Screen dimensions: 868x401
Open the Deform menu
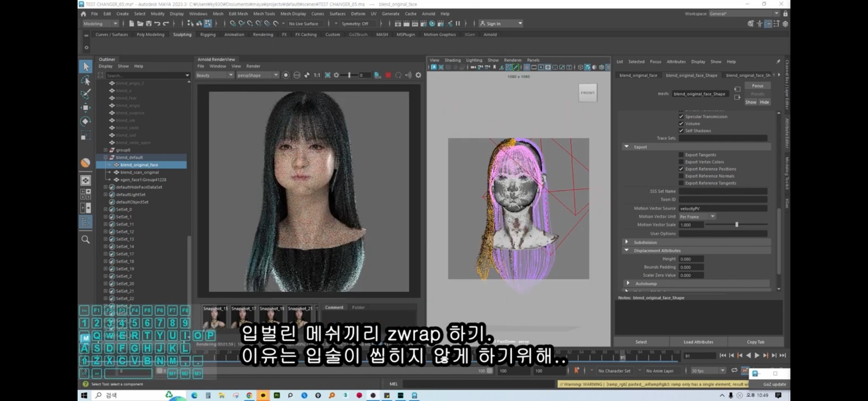coord(358,14)
